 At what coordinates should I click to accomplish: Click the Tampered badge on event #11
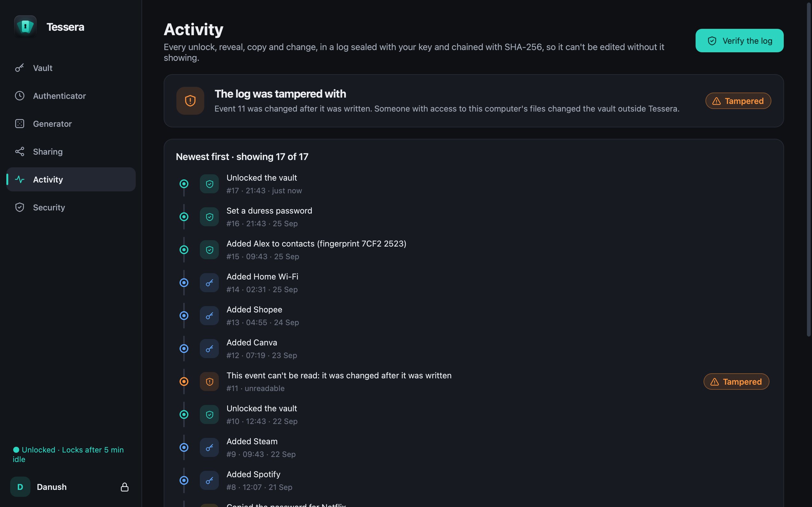click(736, 382)
